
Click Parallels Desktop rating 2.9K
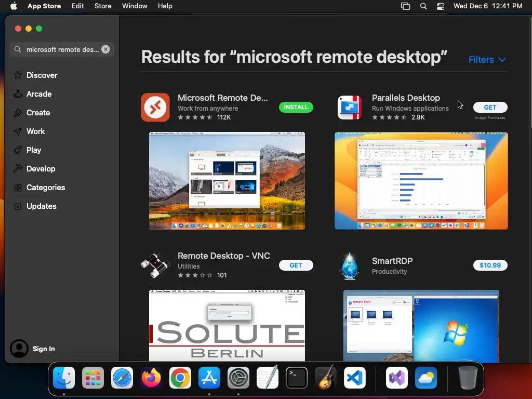click(x=398, y=117)
